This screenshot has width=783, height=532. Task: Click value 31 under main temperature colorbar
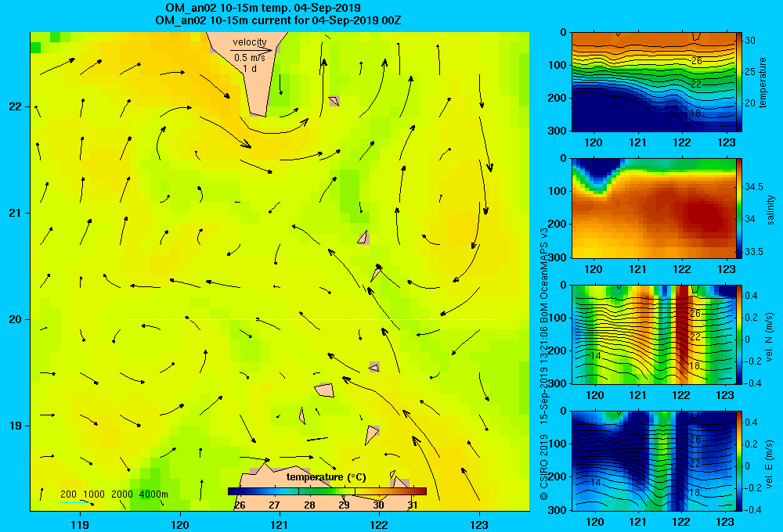(x=413, y=505)
